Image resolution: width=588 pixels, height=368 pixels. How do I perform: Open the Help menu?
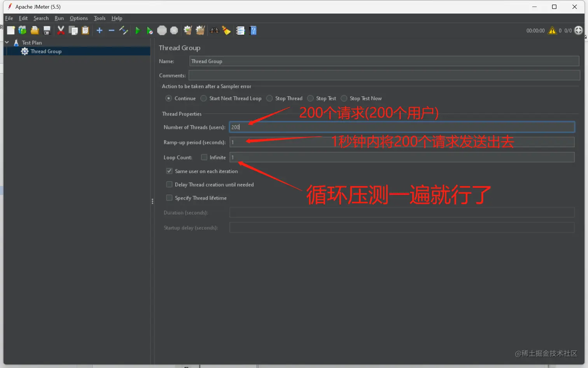click(117, 18)
